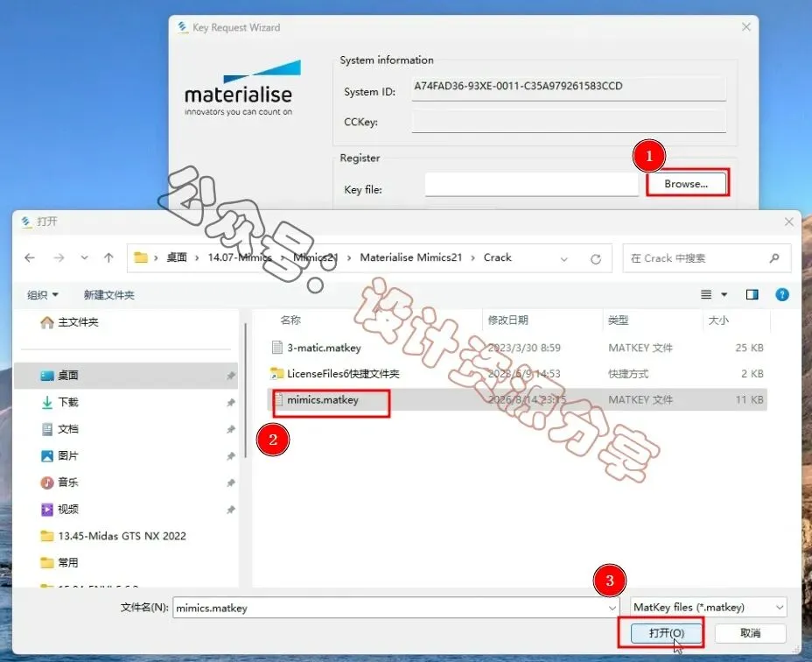Screen dimensions: 812x662
Task: Click the 文件名 filename input field
Action: [x=395, y=608]
